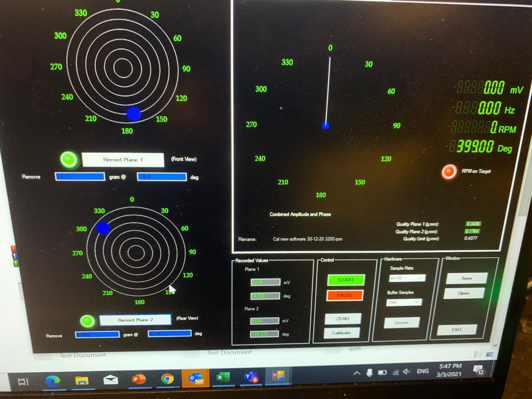Viewport: 532px width, 399px height.
Task: Click the ZERO button
Action: tap(342, 319)
